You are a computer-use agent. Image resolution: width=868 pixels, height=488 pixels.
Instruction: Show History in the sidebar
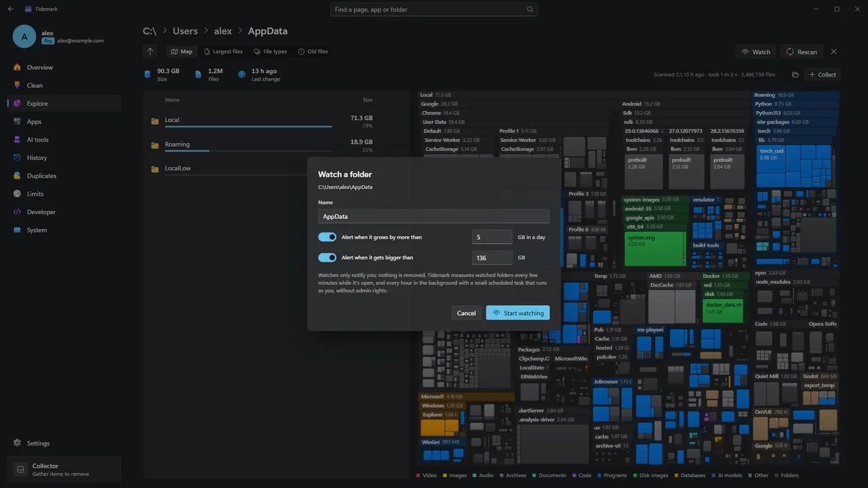[64, 158]
